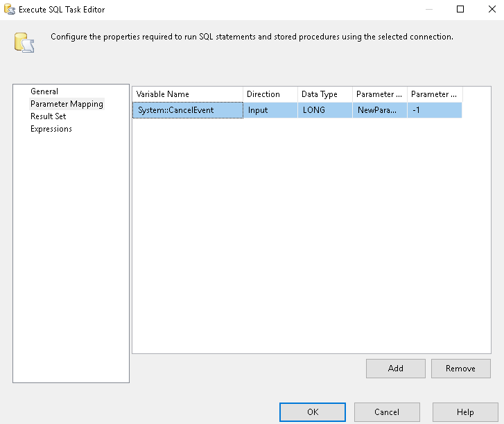
Task: Click the Parameter Size column header
Action: click(x=434, y=94)
